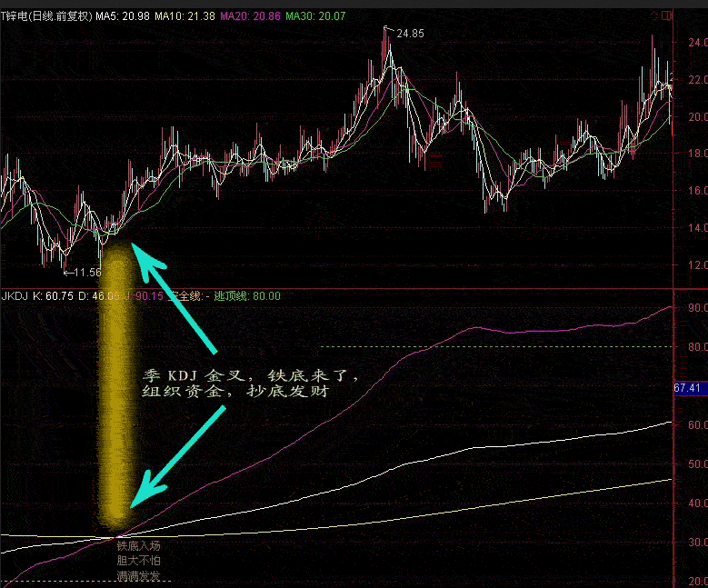The image size is (708, 588).
Task: Click the 逃顶线: 80.00 label
Action: pos(247,296)
